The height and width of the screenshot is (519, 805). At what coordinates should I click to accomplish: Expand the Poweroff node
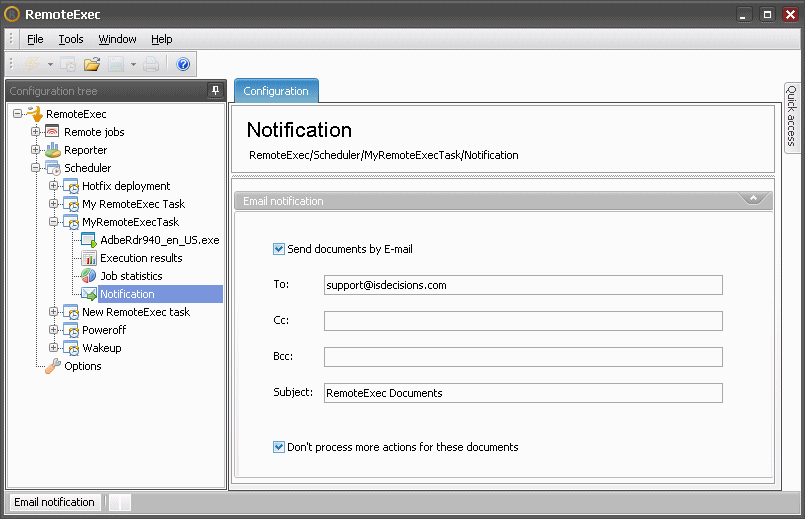click(x=53, y=329)
